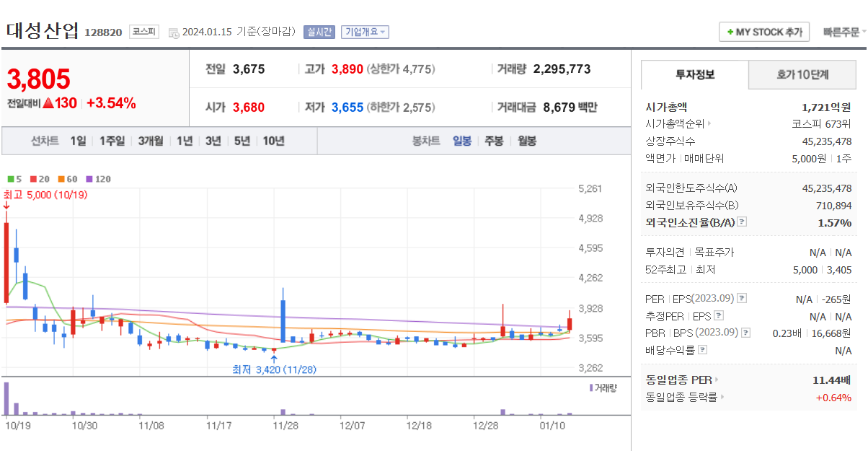Click the stock code 128820

pyautogui.click(x=103, y=32)
